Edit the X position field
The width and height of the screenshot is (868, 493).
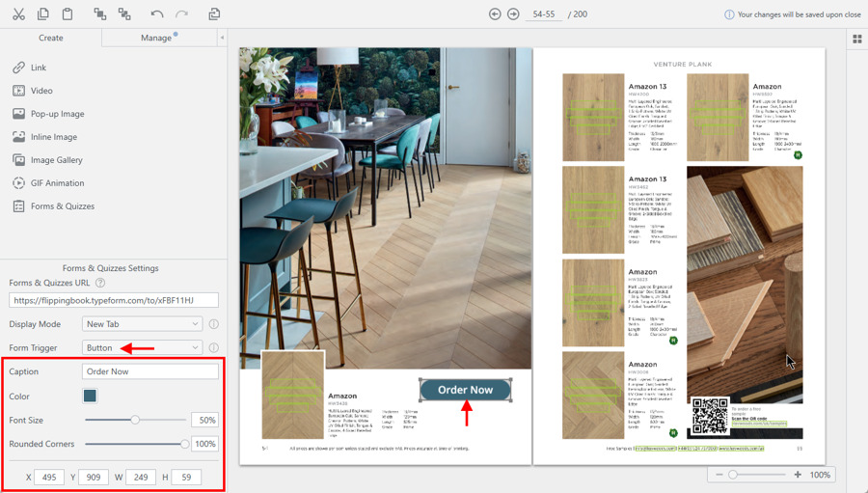(49, 477)
